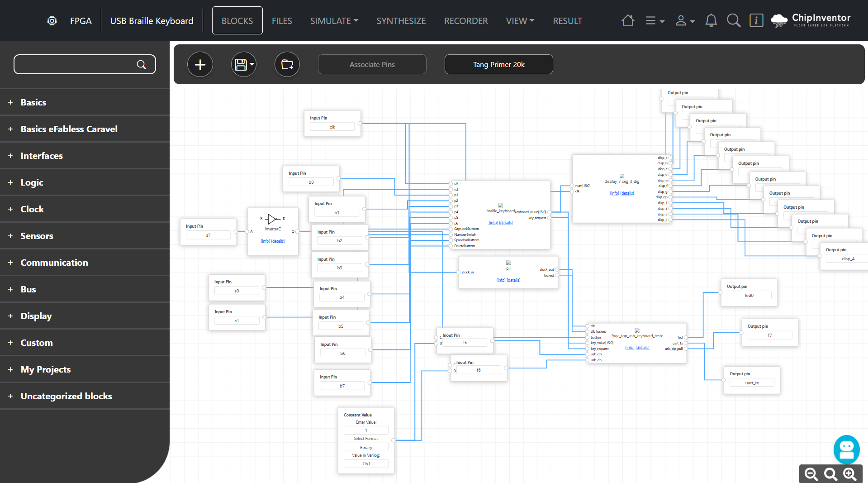868x483 pixels.
Task: Zoom in the canvas
Action: (x=850, y=474)
